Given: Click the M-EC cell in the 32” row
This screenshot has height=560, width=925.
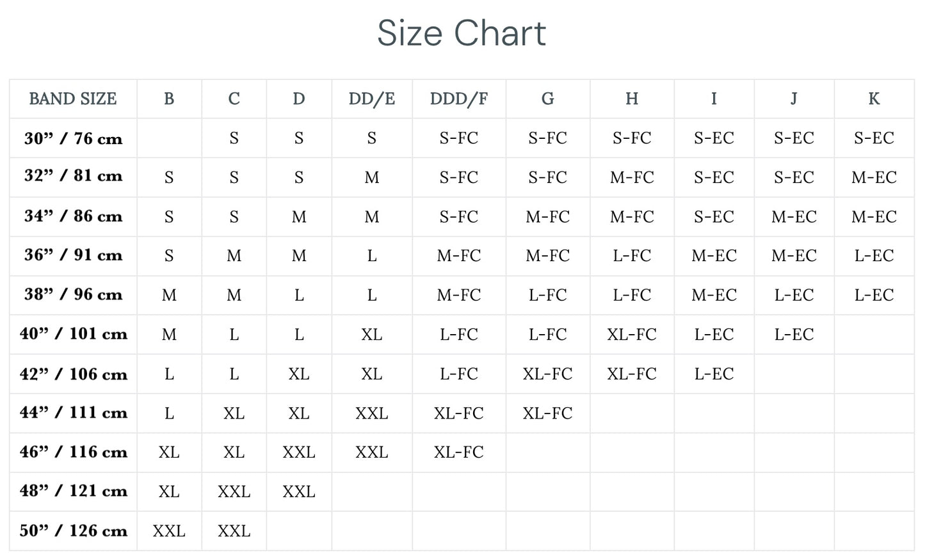Looking at the screenshot, I should point(874,177).
